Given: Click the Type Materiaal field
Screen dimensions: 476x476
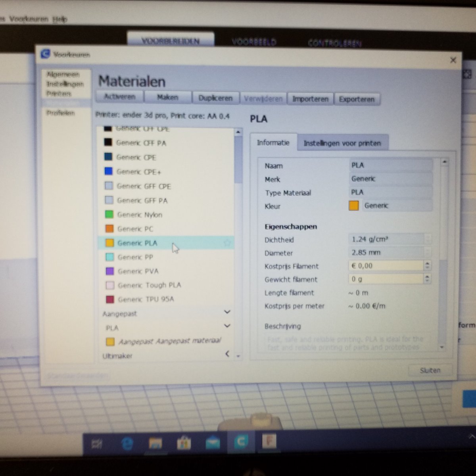Looking at the screenshot, I should (391, 192).
